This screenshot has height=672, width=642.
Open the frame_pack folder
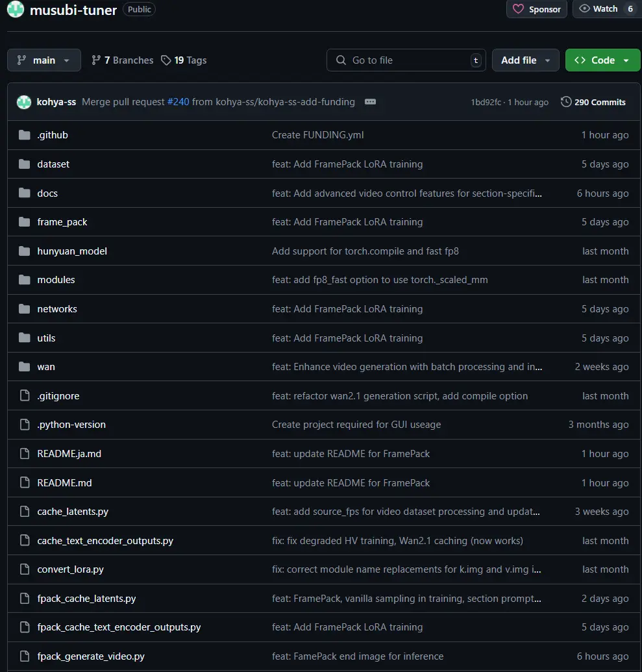62,222
